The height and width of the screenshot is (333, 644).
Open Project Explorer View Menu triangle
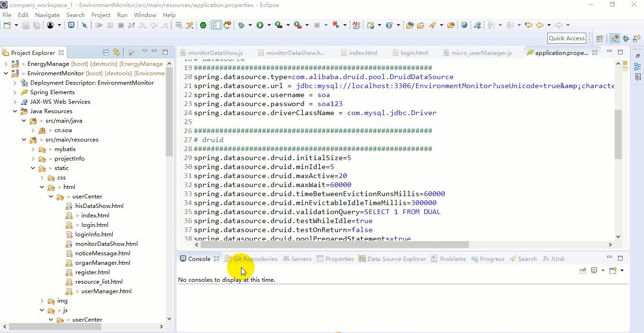[x=144, y=52]
